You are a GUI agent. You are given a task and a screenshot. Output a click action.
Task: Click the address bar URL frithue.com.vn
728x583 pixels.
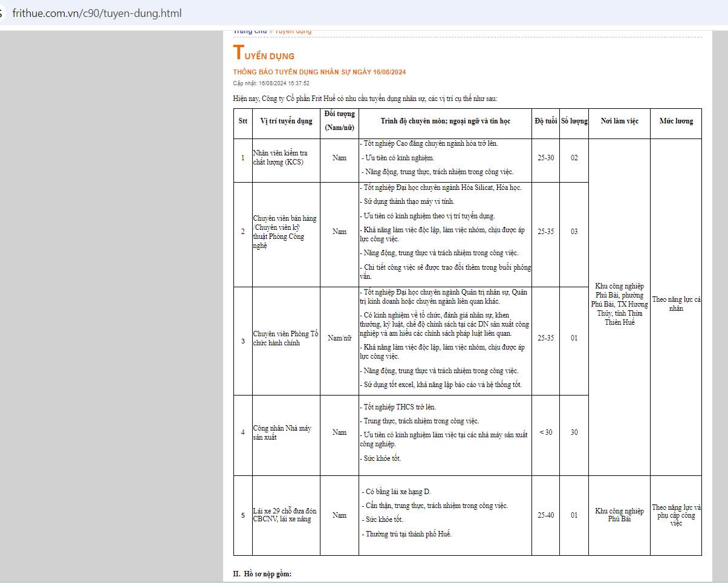pyautogui.click(x=97, y=13)
